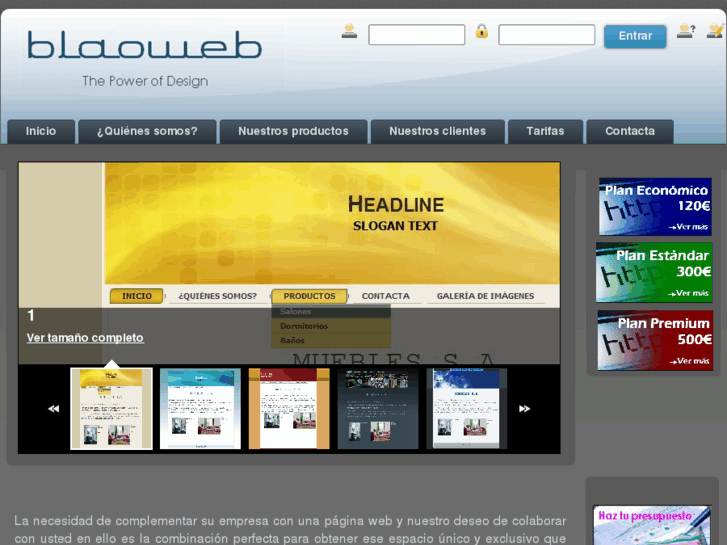
Task: Click Ver tamaño completo link
Action: (x=85, y=338)
